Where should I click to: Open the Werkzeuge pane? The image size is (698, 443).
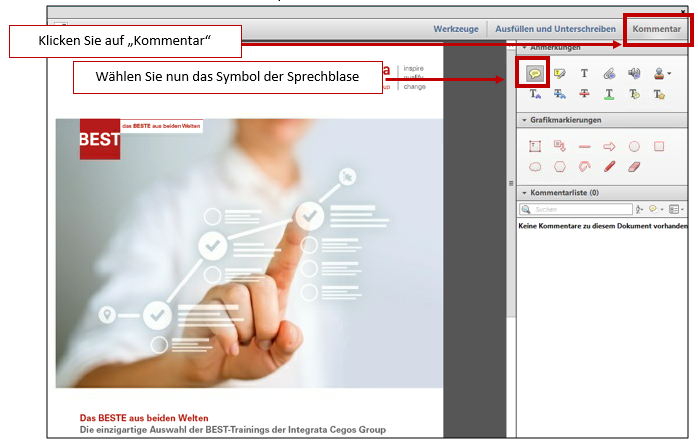pyautogui.click(x=456, y=29)
